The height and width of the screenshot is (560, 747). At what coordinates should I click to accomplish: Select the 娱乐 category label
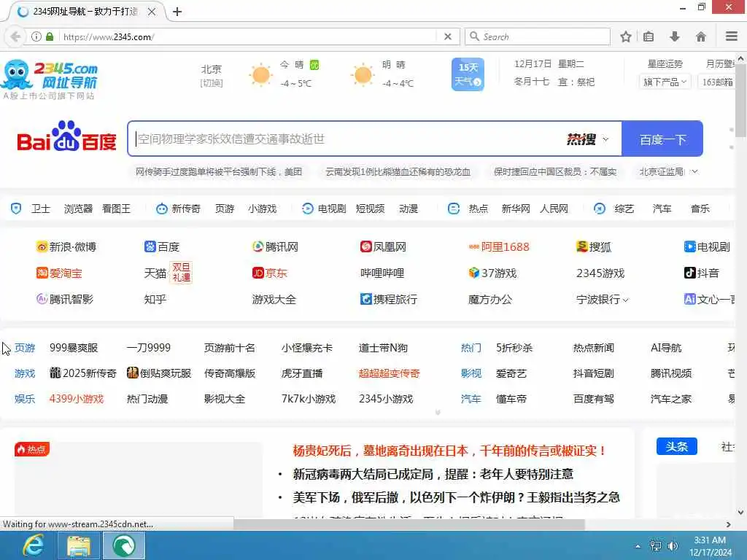pos(25,399)
